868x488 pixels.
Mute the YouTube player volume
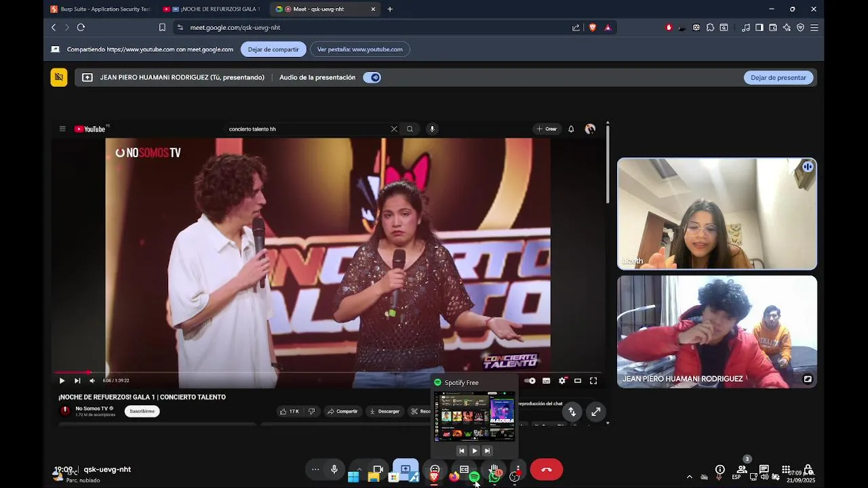[x=92, y=380]
